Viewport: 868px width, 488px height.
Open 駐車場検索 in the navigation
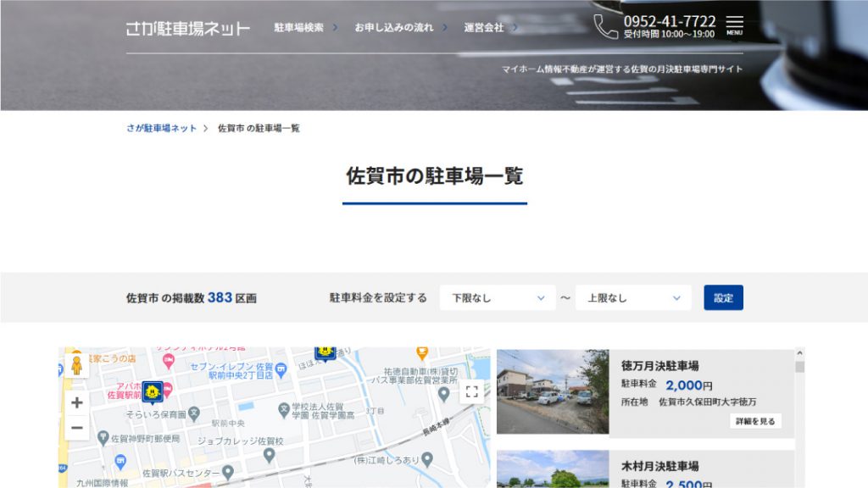pyautogui.click(x=299, y=28)
